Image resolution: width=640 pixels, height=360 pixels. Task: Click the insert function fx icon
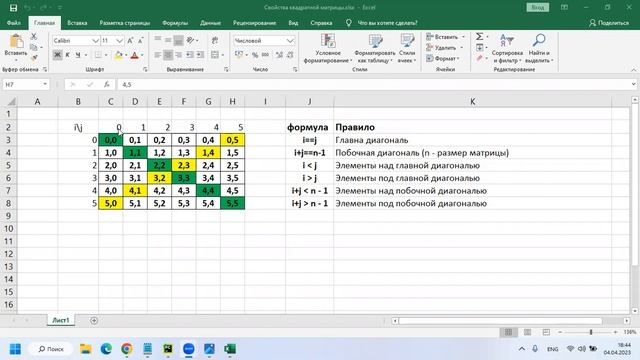point(107,84)
